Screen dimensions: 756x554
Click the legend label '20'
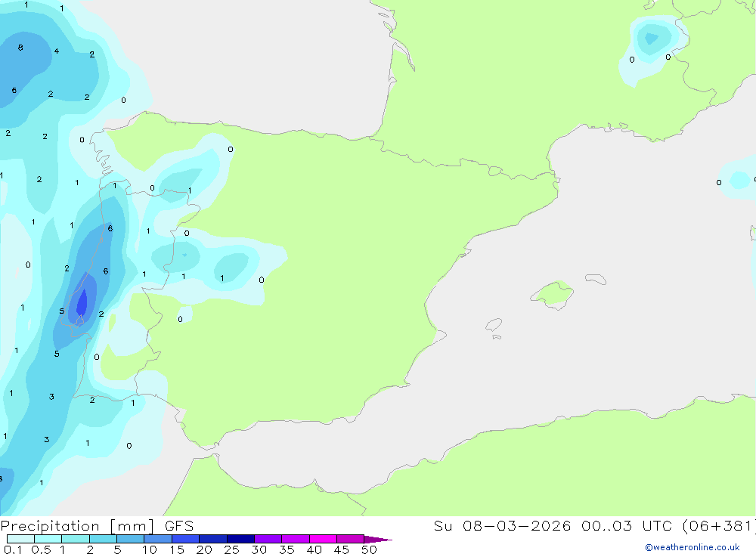coord(204,549)
